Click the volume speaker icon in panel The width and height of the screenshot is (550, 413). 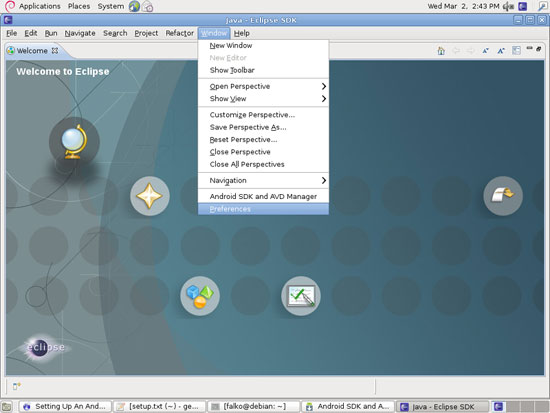509,6
